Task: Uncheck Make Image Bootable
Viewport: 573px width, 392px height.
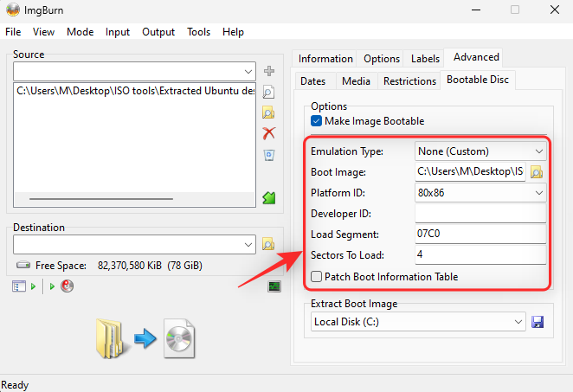Action: point(316,121)
